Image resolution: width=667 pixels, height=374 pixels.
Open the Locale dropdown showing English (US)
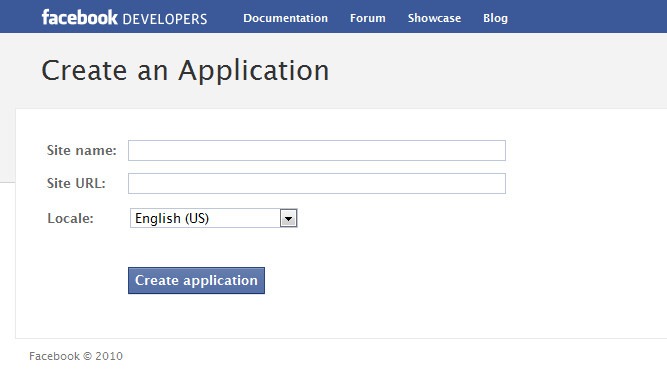[214, 218]
